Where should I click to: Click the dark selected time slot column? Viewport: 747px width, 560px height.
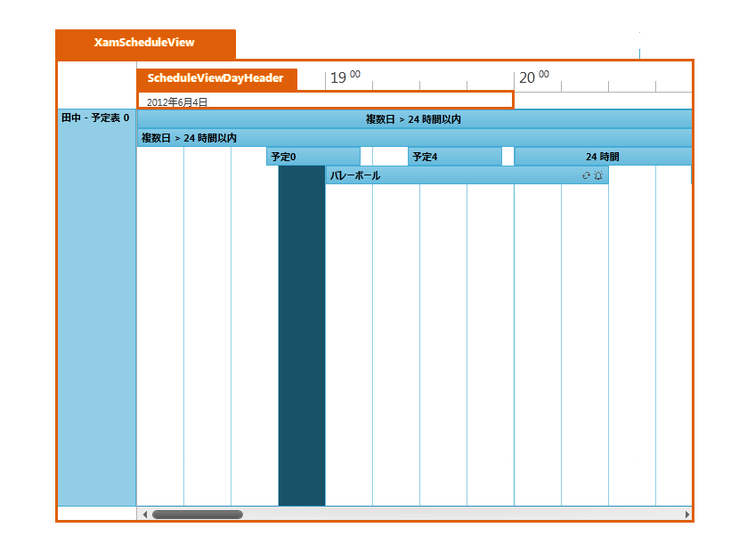tap(302, 338)
